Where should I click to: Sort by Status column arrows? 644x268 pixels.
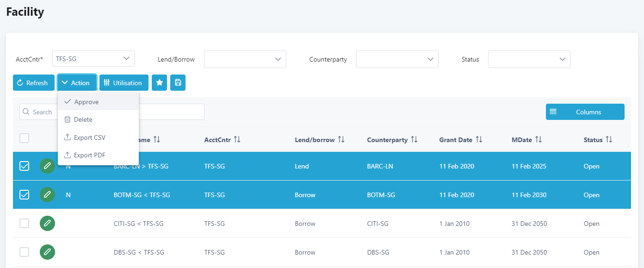pos(609,139)
